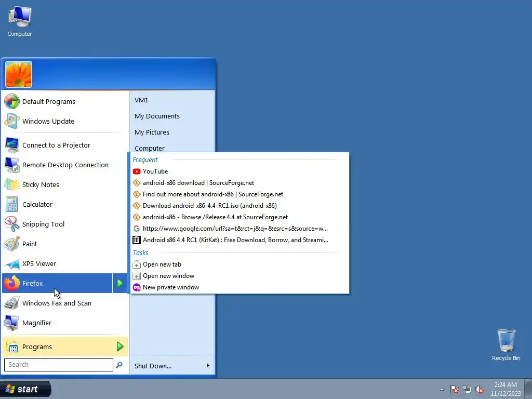Open Computer in the start menu list

click(x=172, y=148)
